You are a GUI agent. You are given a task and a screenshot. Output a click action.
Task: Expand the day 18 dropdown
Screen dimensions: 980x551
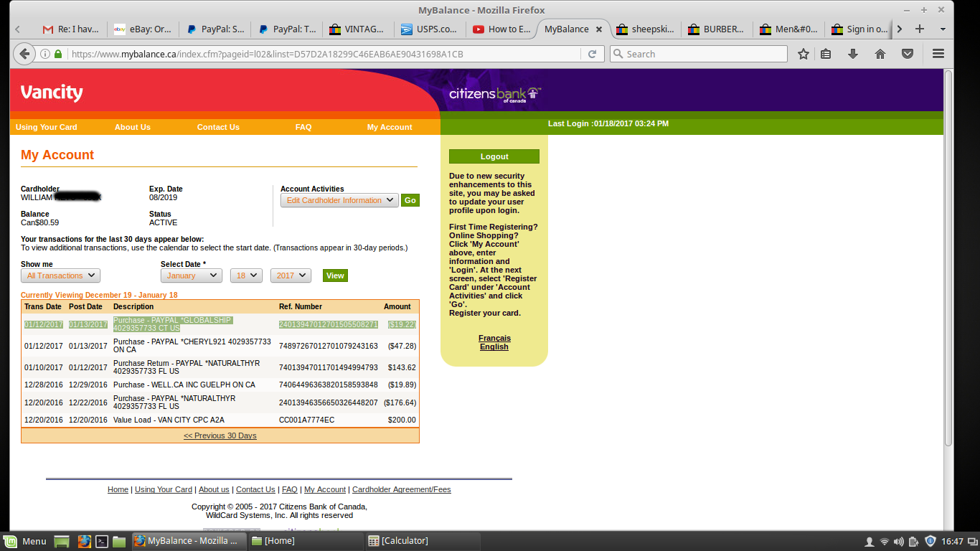tap(246, 275)
